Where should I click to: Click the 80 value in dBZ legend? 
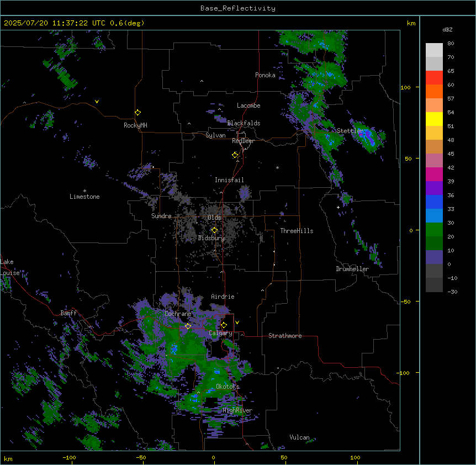451,44
